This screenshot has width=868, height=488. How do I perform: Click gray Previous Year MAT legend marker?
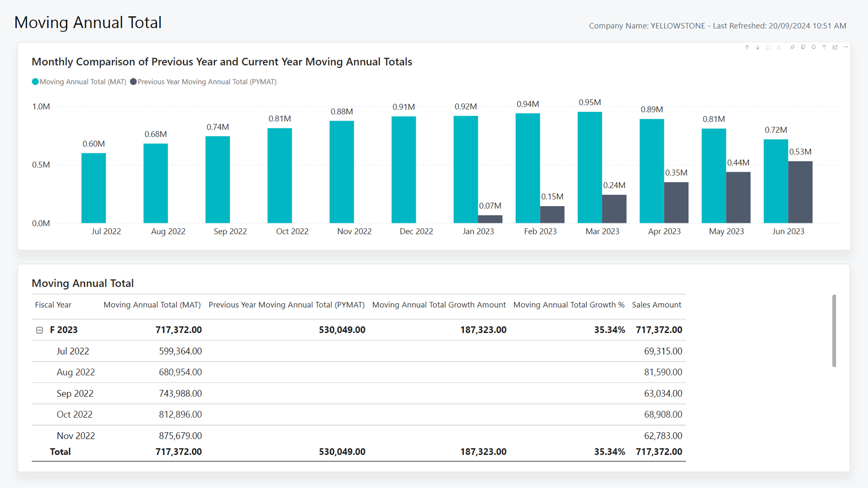pos(133,82)
